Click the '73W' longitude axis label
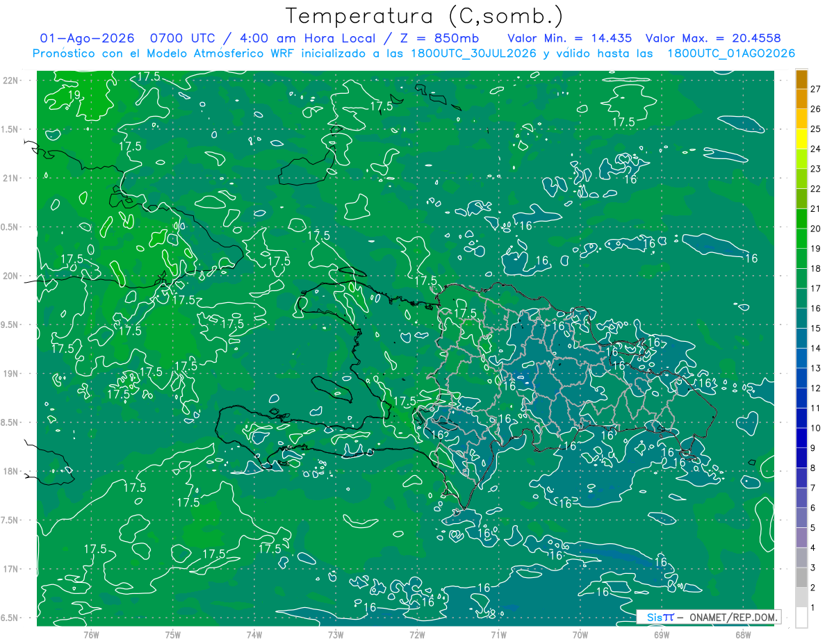The height and width of the screenshot is (644, 834). (x=336, y=635)
